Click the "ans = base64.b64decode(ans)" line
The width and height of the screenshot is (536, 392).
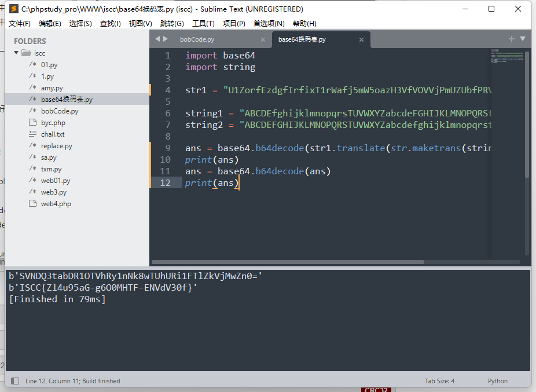click(258, 171)
